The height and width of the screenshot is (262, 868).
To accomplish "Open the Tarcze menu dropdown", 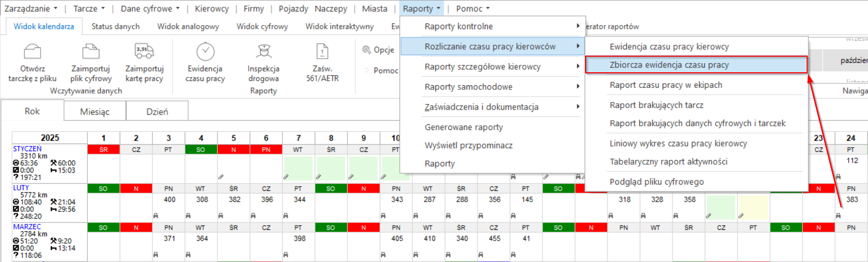I will tap(89, 8).
